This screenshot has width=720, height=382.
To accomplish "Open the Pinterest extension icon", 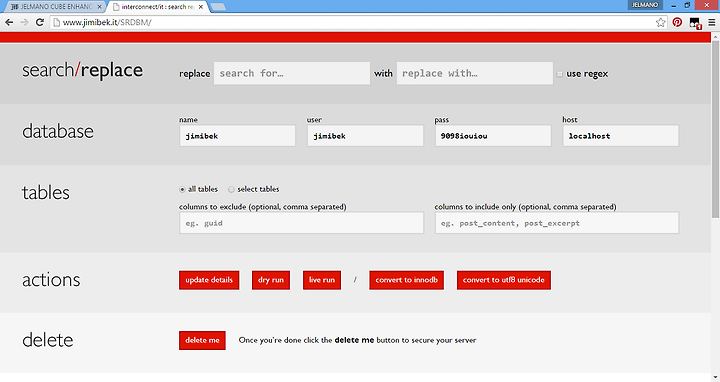I will click(x=677, y=22).
